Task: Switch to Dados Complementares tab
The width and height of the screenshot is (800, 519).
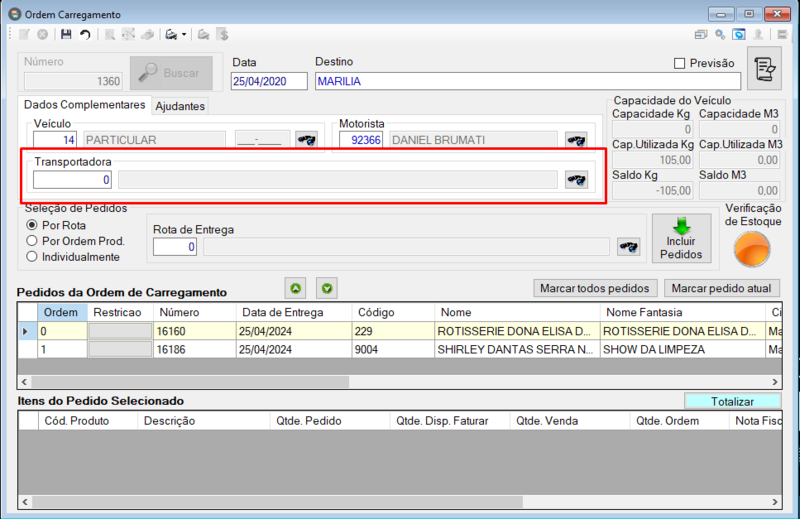Action: [85, 105]
